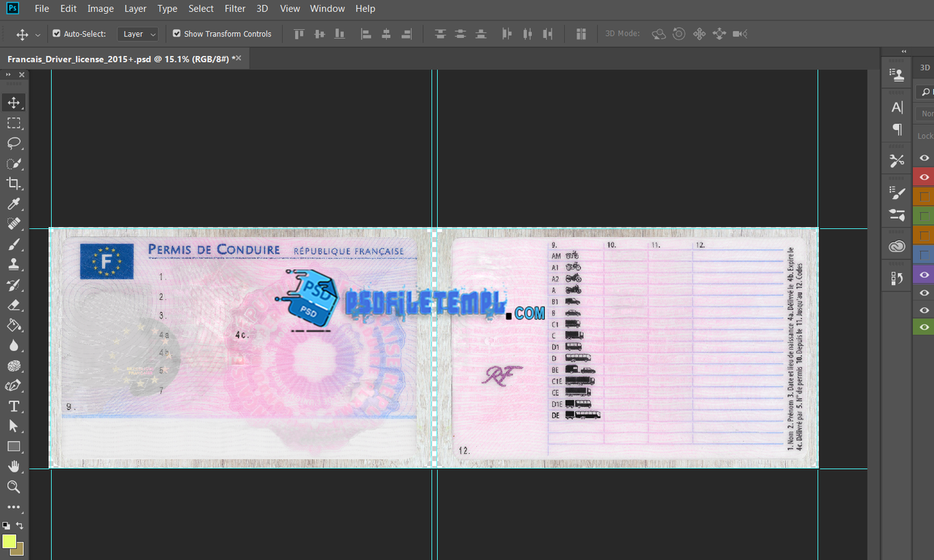
Task: Select the Clone Stamp tool
Action: [14, 265]
